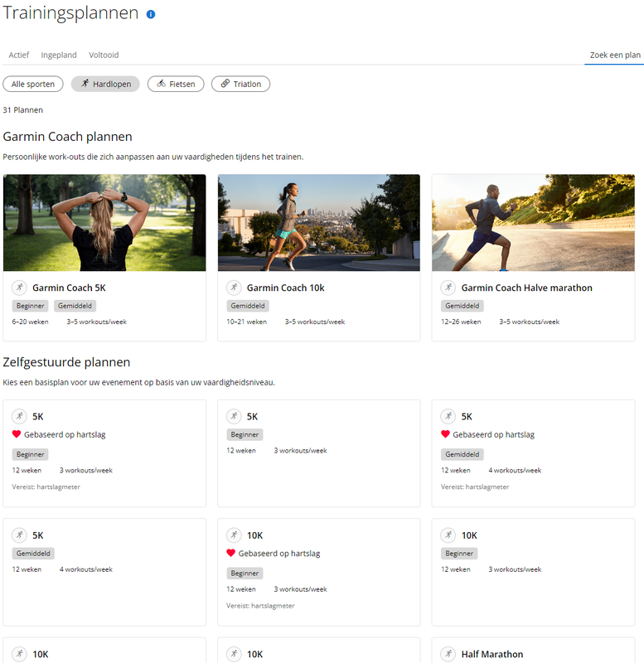Click the Half Marathon plan title
The image size is (644, 663).
[x=492, y=654]
